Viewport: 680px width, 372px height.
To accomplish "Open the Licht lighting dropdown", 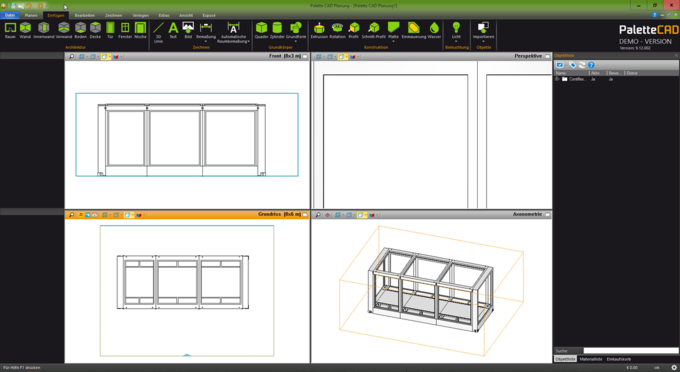I will (456, 32).
